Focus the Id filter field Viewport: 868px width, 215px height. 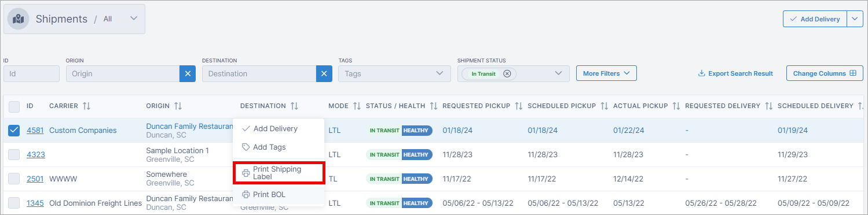coord(31,73)
